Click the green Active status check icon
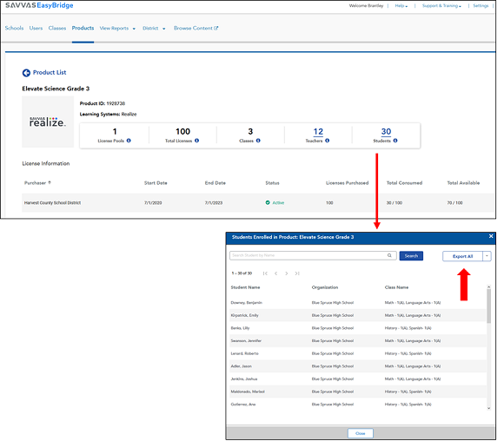Viewport: 504px width, 441px height. point(268,202)
